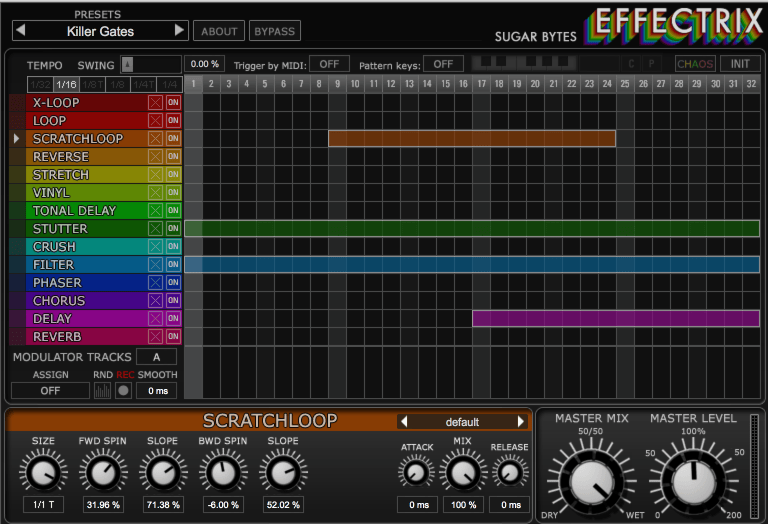Click the copy pattern C button
The height and width of the screenshot is (524, 768).
[631, 64]
